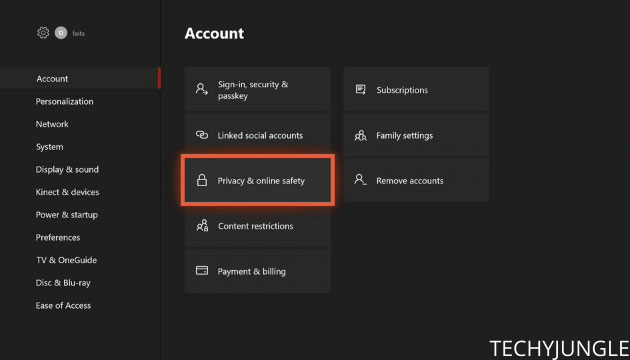This screenshot has height=360, width=630.
Task: Go to Network settings
Action: pos(52,124)
